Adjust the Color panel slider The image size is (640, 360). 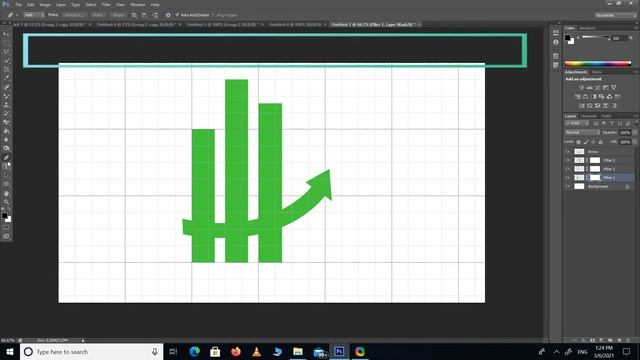[596, 38]
